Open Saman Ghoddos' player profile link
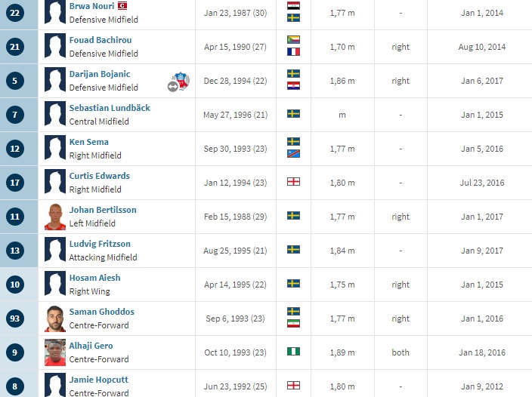 102,312
